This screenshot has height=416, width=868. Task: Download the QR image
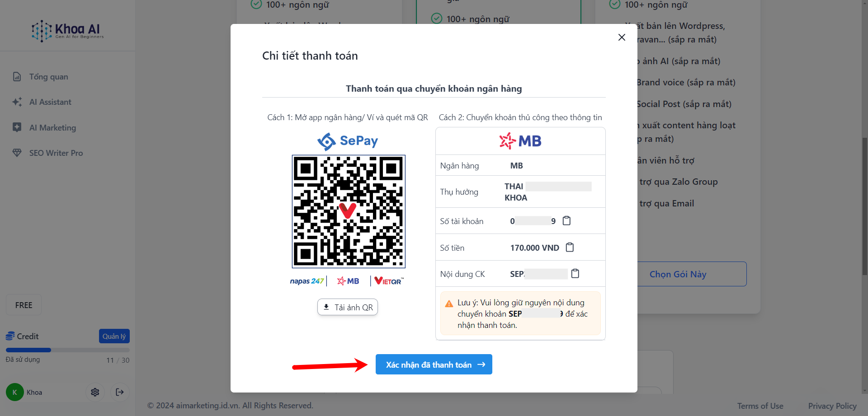[348, 307]
